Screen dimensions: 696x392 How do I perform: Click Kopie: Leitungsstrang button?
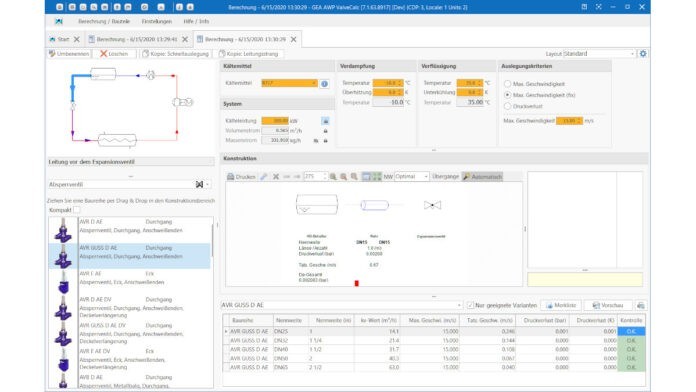pos(248,54)
